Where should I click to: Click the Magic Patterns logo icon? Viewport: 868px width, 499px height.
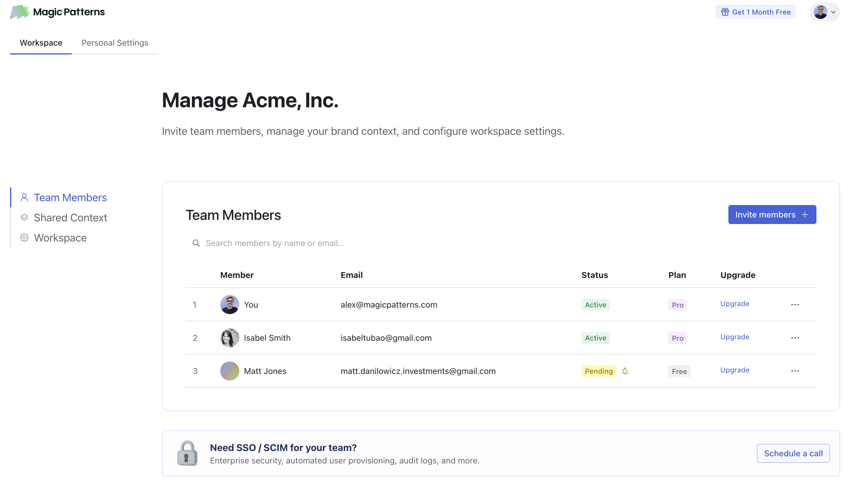(19, 12)
